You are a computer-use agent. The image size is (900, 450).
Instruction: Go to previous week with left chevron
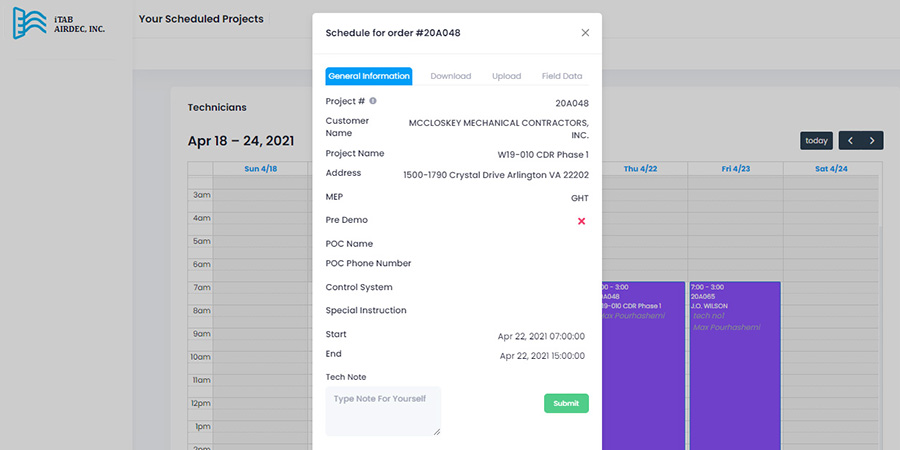pos(850,141)
